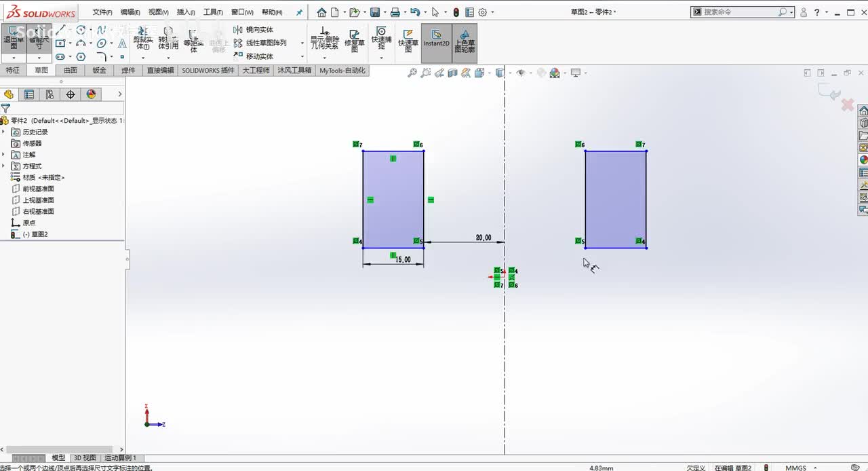Expand the 注解 (Annotations) tree node
Screen dimensions: 868x471
(3, 155)
